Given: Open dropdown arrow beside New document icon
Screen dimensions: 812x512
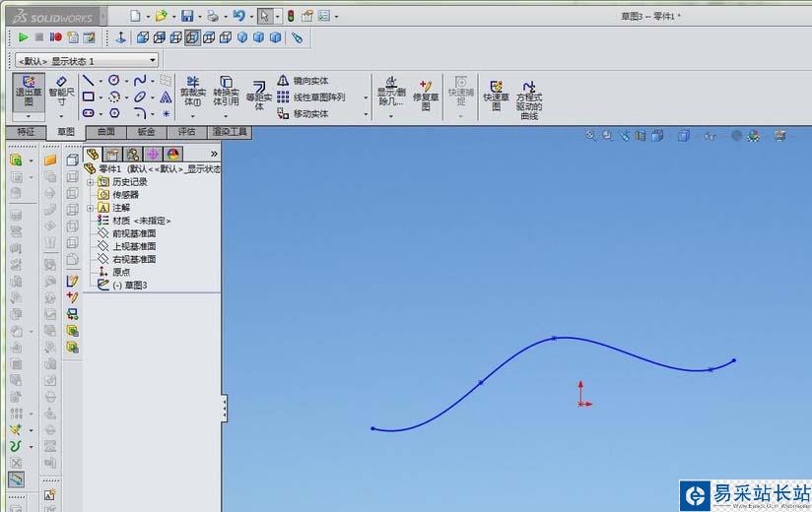Looking at the screenshot, I should click(x=148, y=17).
